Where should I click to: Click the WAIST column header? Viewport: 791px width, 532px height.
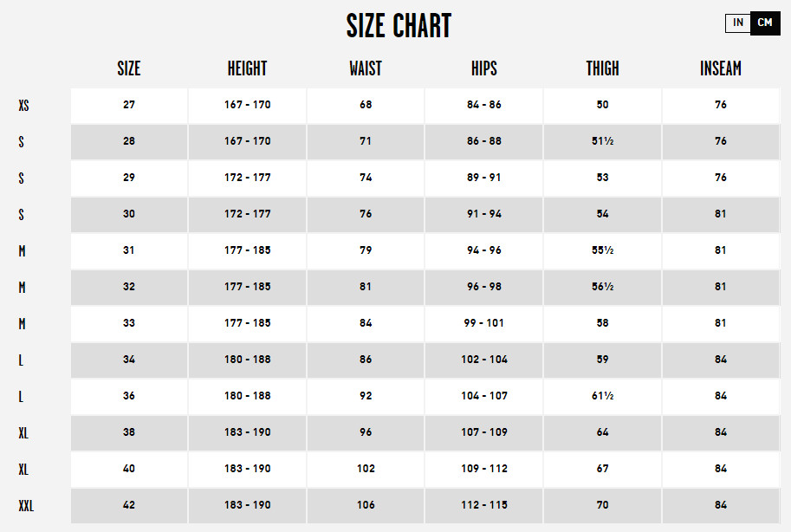pyautogui.click(x=366, y=68)
